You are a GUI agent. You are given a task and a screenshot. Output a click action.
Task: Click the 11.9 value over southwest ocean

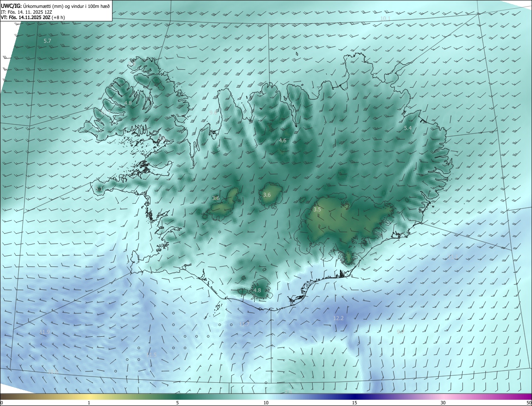point(44,332)
